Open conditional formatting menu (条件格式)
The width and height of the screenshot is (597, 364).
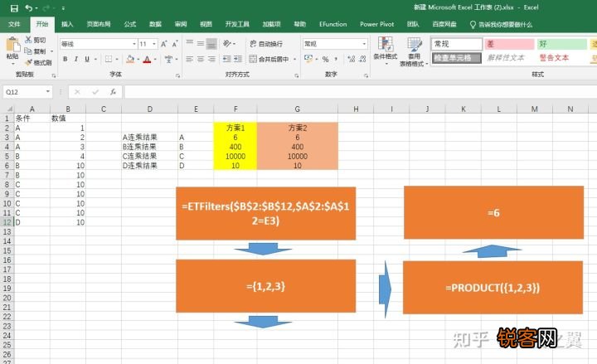pos(386,51)
